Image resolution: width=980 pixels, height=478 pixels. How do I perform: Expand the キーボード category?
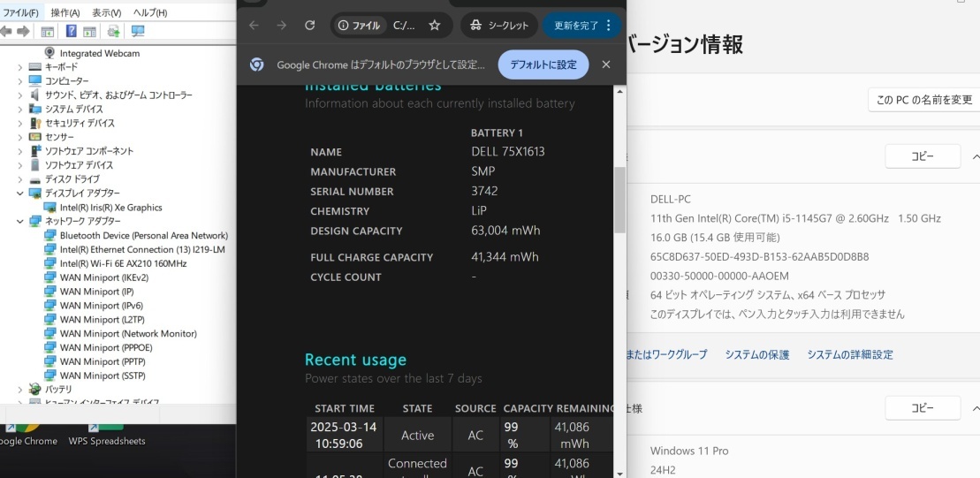tap(20, 67)
